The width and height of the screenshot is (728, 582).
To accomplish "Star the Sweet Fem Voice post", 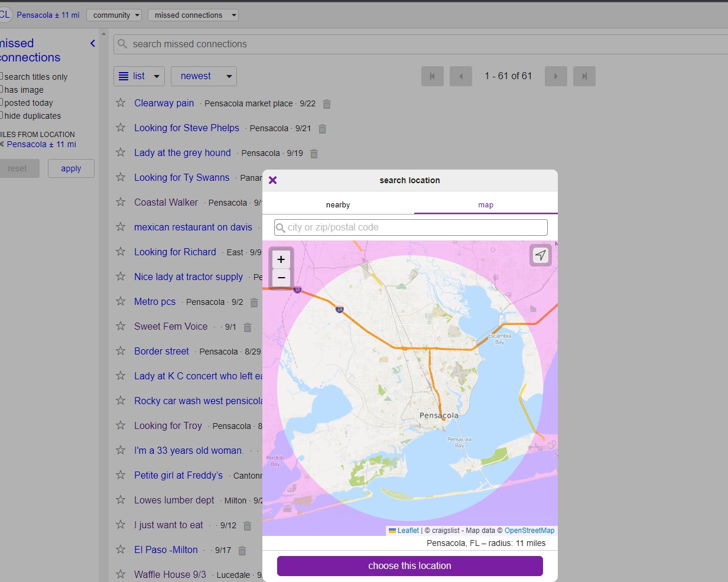I will (121, 326).
